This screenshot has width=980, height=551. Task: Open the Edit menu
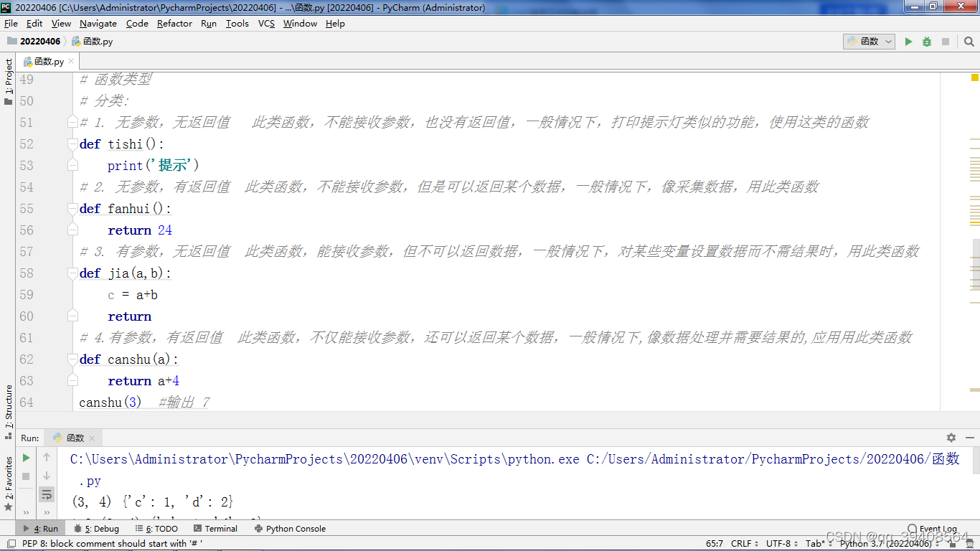coord(34,24)
